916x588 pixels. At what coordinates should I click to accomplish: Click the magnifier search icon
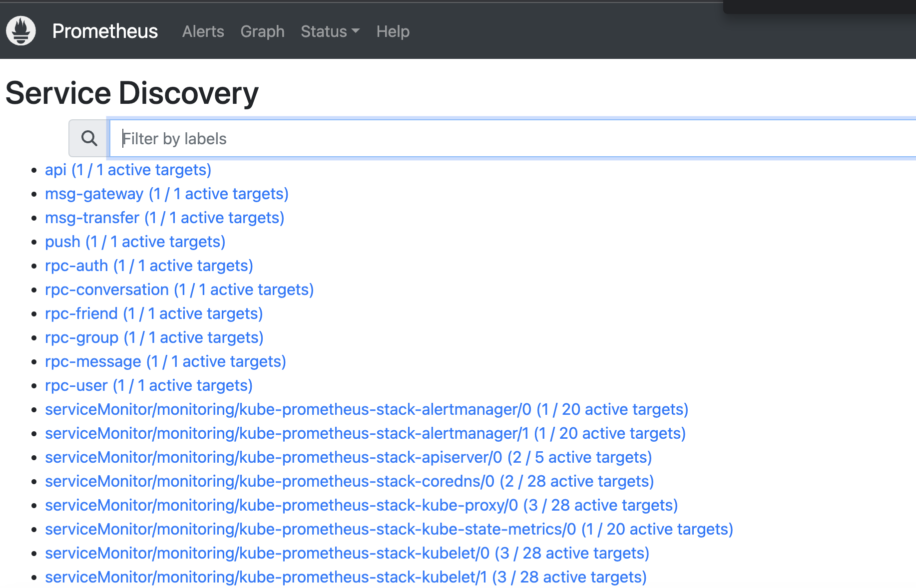tap(89, 138)
